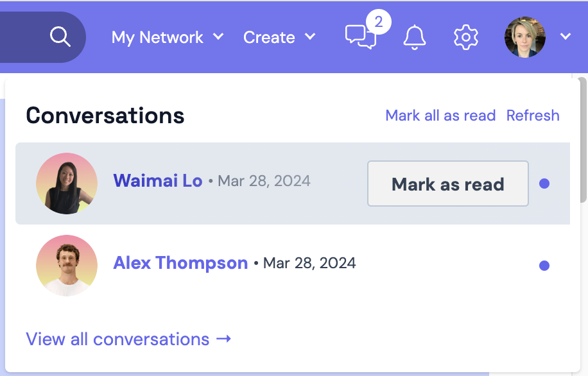The image size is (588, 376).
Task: Open the profile menu chevron
Action: [x=566, y=37]
